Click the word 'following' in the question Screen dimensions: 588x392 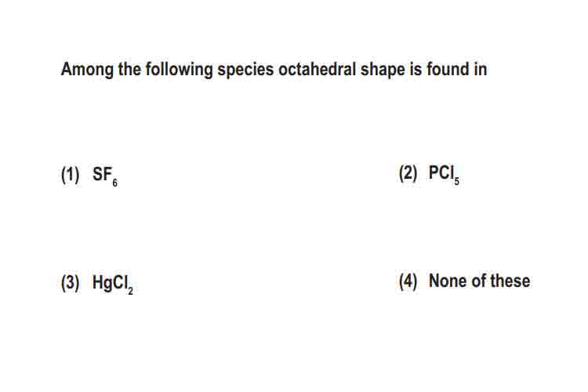click(x=180, y=70)
